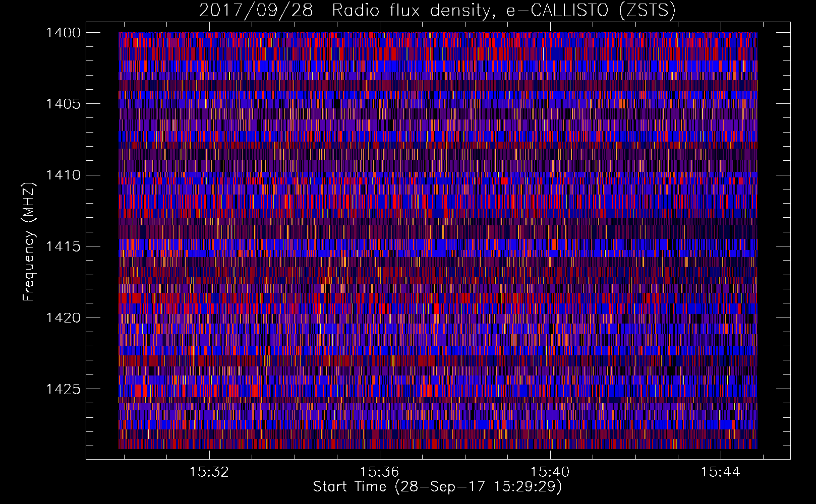Click the 1405 frequency tick label
Viewport: 816px width, 504px height.
point(63,104)
